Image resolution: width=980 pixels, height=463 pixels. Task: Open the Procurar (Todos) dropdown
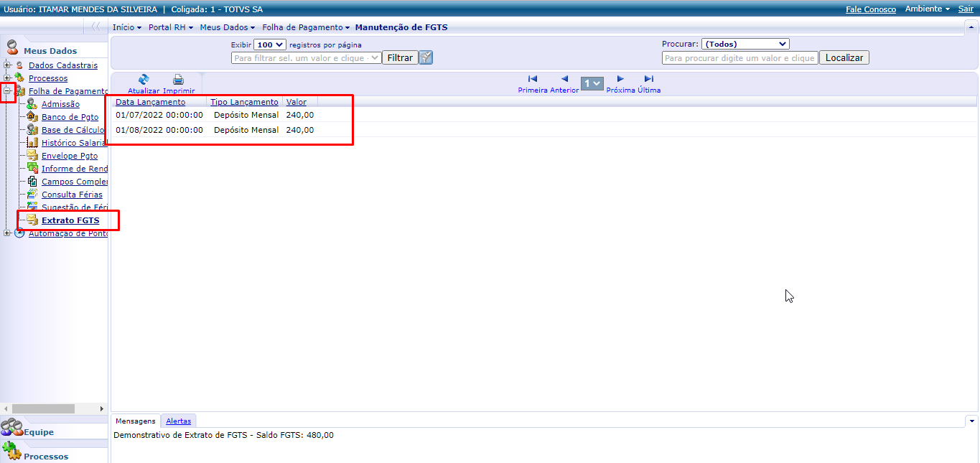745,43
